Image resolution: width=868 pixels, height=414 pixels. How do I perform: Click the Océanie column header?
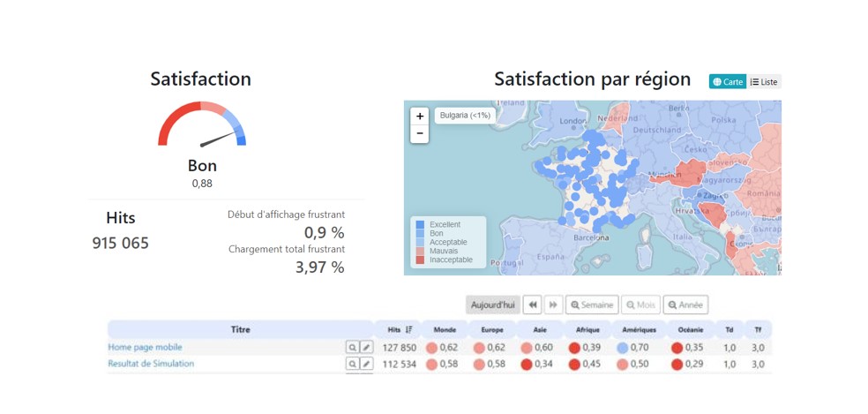pos(691,329)
